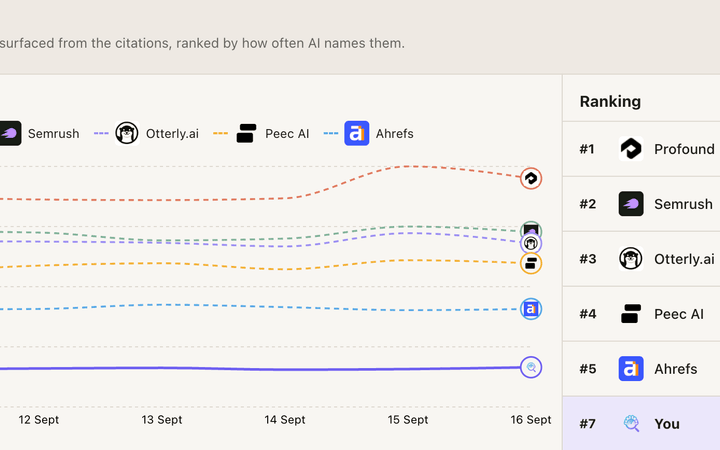Click the Ahrefs legend icon
Image resolution: width=720 pixels, height=450 pixels.
[357, 133]
